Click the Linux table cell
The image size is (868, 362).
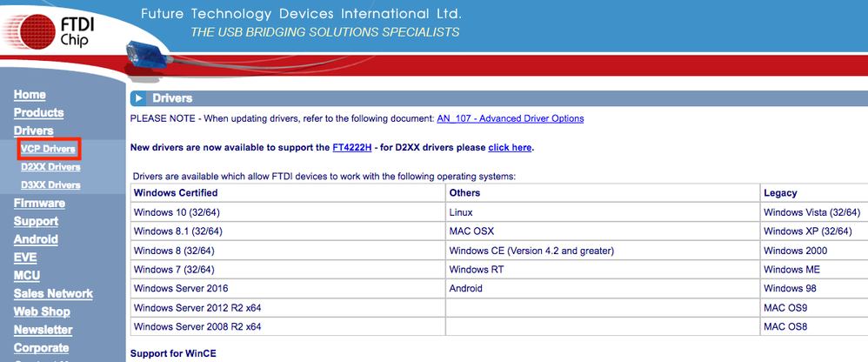click(603, 212)
